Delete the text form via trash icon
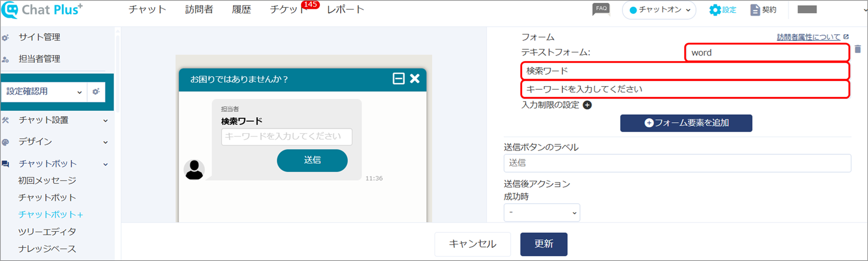Image resolution: width=868 pixels, height=261 pixels. click(858, 49)
